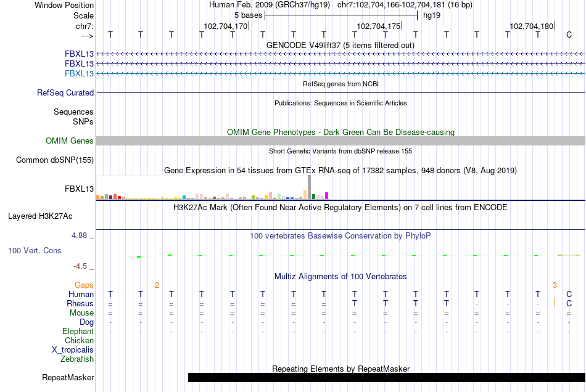
Task: Click RefSeq genes from NCBI title
Action: [x=340, y=84]
